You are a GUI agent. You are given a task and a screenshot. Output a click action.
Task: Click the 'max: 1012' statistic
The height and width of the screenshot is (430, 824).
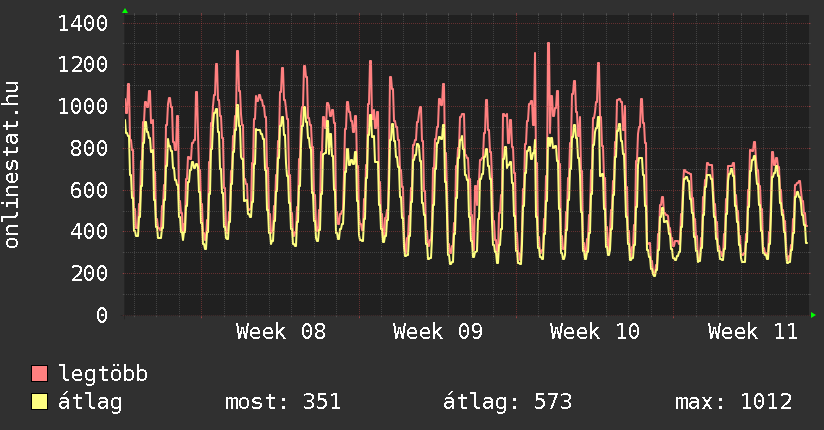[x=733, y=402]
